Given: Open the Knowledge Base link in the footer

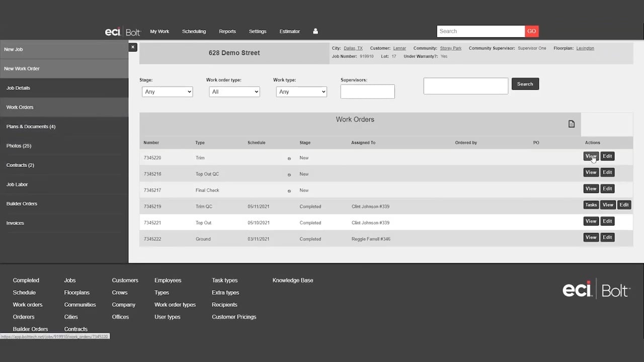Looking at the screenshot, I should [292, 280].
